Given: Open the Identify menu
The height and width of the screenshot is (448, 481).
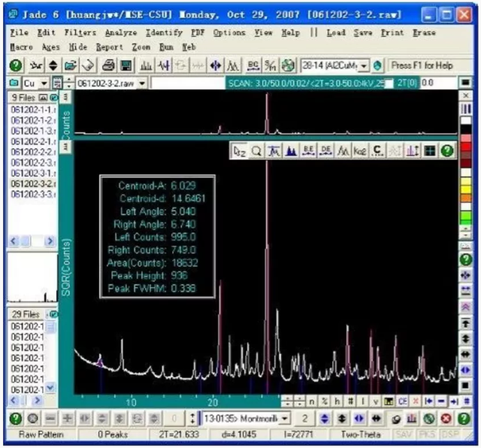Looking at the screenshot, I should 164,32.
